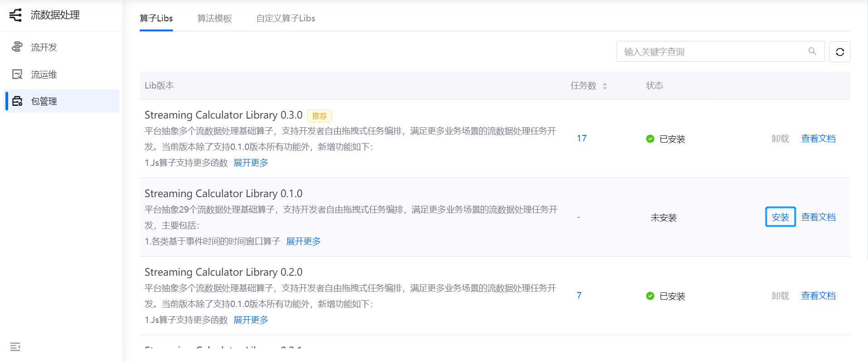This screenshot has width=868, height=362.
Task: Open task count 17 link
Action: point(582,138)
